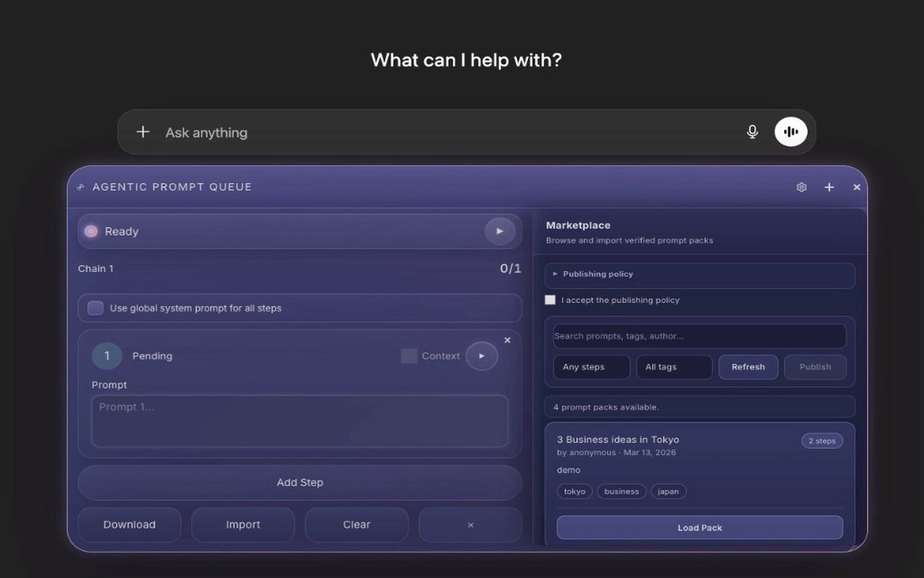Screen dimensions: 924x578
Task: Run step 1 using its play arrow
Action: click(481, 355)
